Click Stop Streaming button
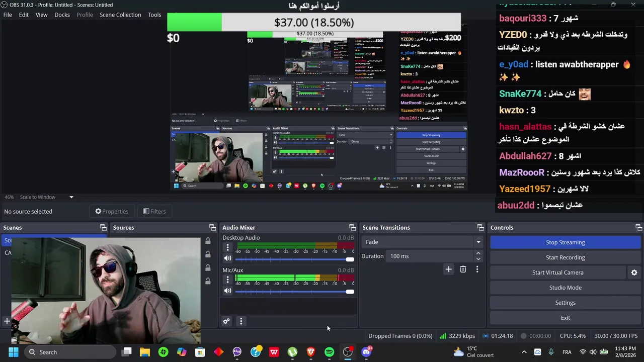 click(565, 242)
